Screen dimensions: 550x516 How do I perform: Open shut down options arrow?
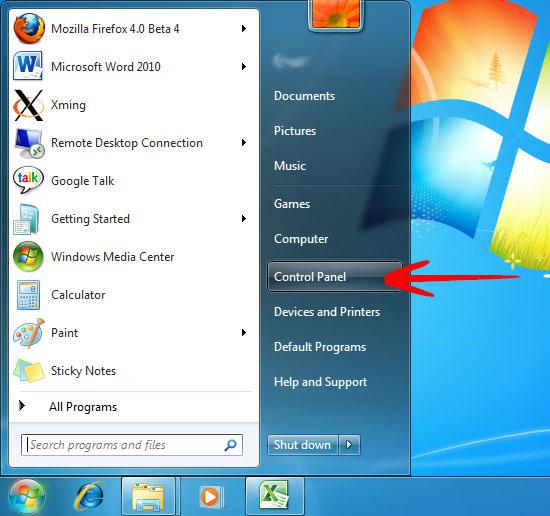349,445
